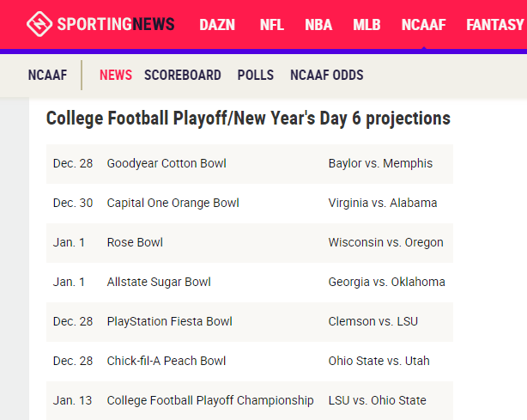This screenshot has width=527, height=420.
Task: Click the playoff projections heading
Action: click(x=248, y=119)
